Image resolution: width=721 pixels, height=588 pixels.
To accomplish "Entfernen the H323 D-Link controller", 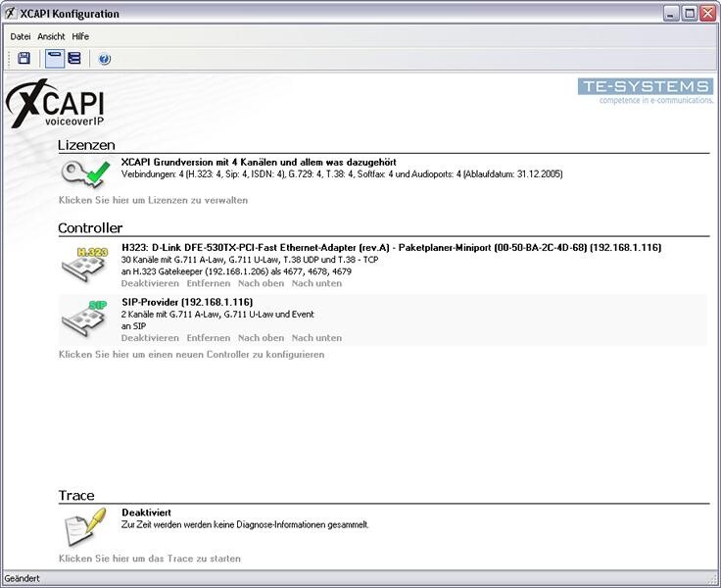I will coord(209,283).
